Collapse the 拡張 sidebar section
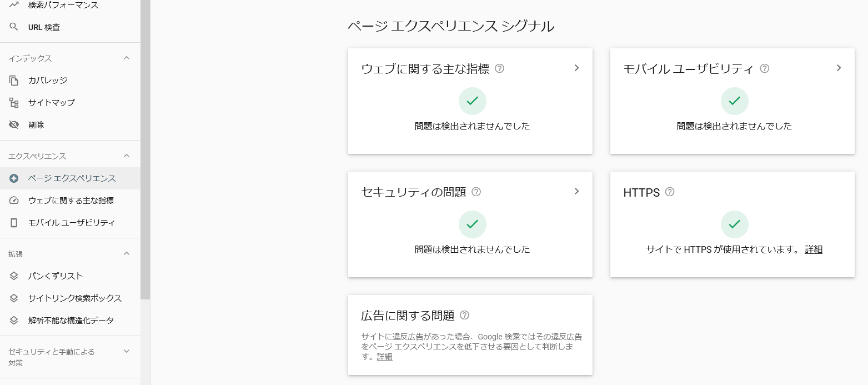Image resolution: width=868 pixels, height=385 pixels. coord(127,253)
